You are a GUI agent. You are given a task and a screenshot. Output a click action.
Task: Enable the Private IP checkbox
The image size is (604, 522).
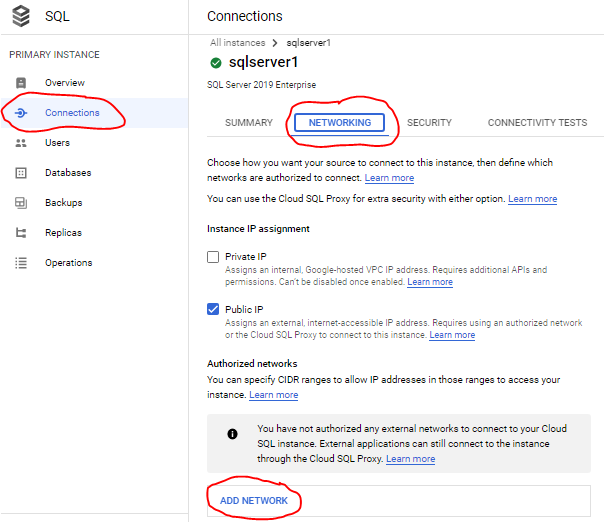point(213,257)
